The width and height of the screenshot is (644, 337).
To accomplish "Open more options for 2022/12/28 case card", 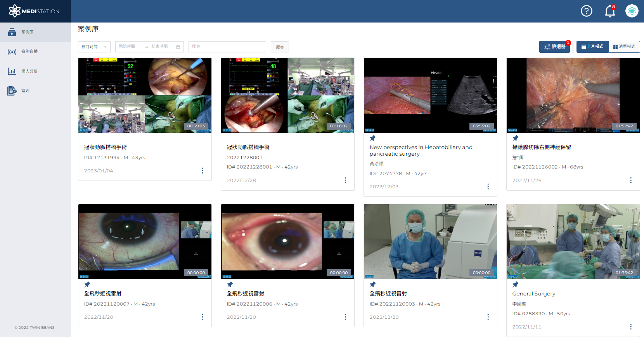I will pyautogui.click(x=345, y=180).
